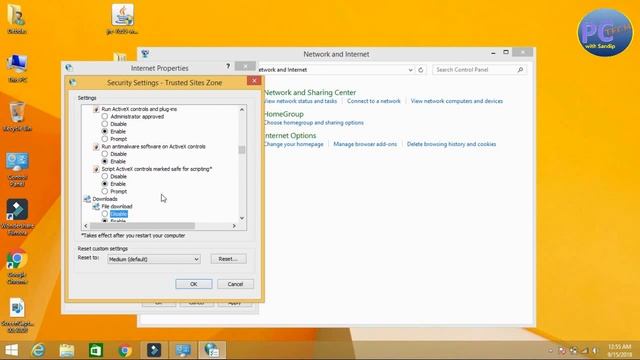Image resolution: width=640 pixels, height=360 pixels.
Task: Click the settings list scroll up arrow
Action: [242, 109]
